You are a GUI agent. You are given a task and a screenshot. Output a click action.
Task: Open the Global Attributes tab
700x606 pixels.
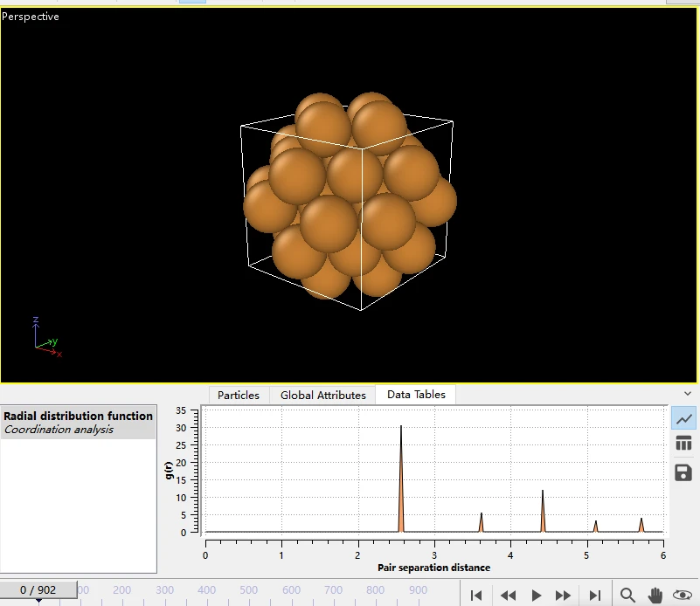[x=322, y=395]
